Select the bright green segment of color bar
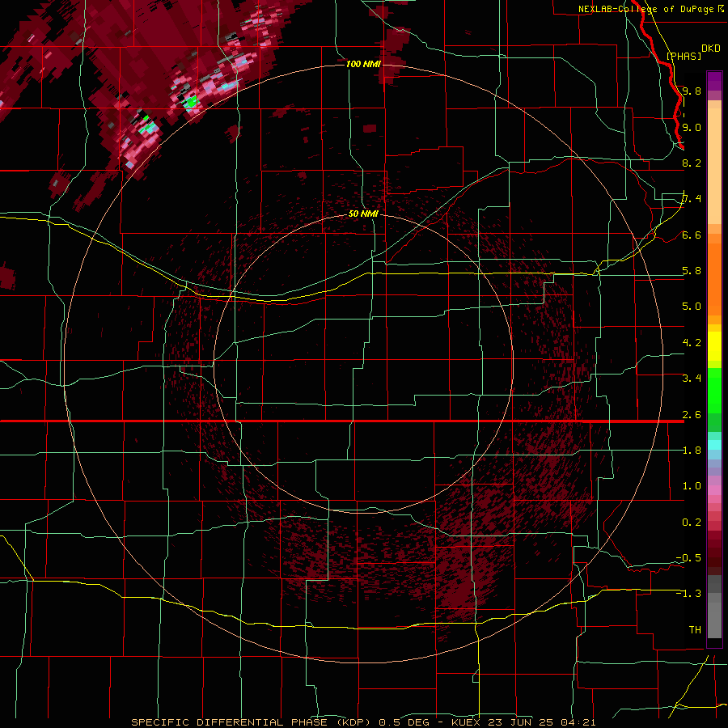Viewport: 728px width, 728px height. tap(714, 391)
